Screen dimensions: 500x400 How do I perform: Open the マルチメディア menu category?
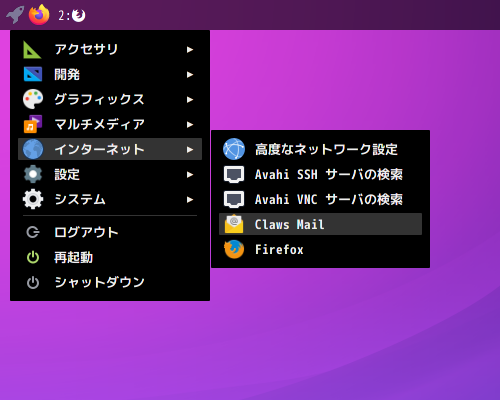pos(110,124)
